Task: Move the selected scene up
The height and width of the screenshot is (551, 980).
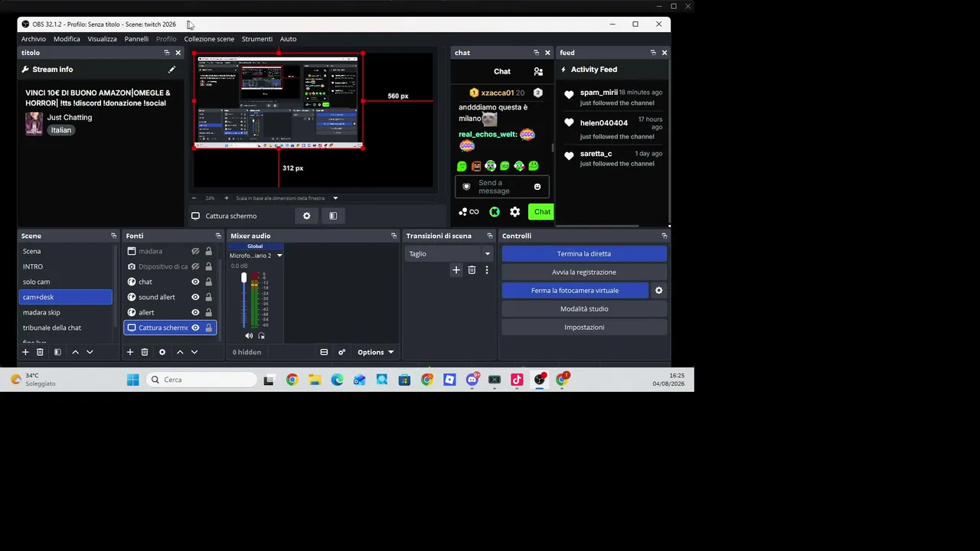Action: [x=75, y=352]
